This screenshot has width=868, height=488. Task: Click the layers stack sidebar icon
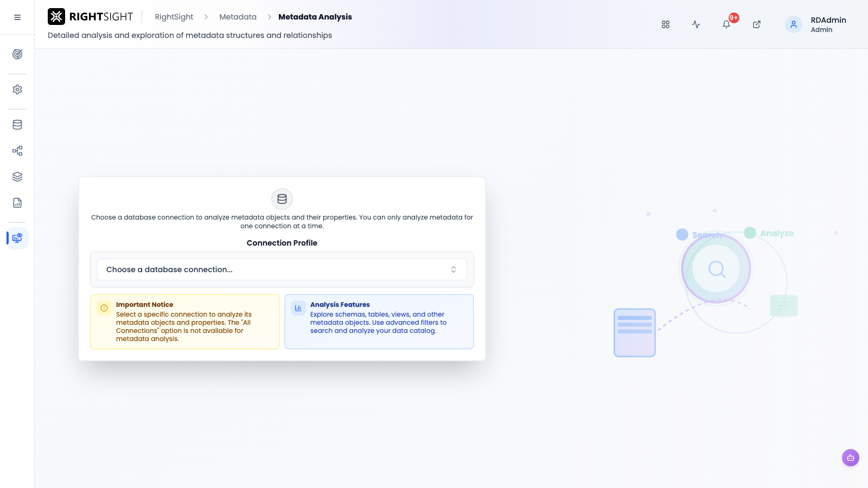coord(17,177)
